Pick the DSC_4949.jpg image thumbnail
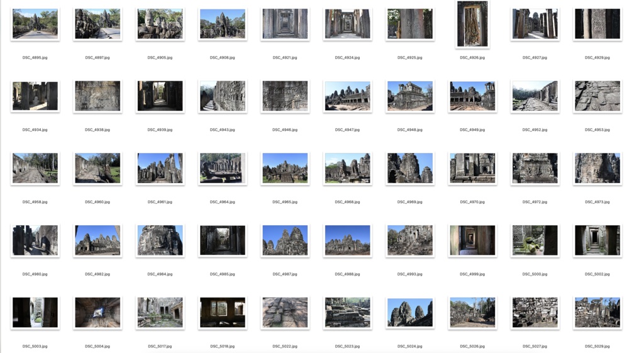 click(472, 96)
